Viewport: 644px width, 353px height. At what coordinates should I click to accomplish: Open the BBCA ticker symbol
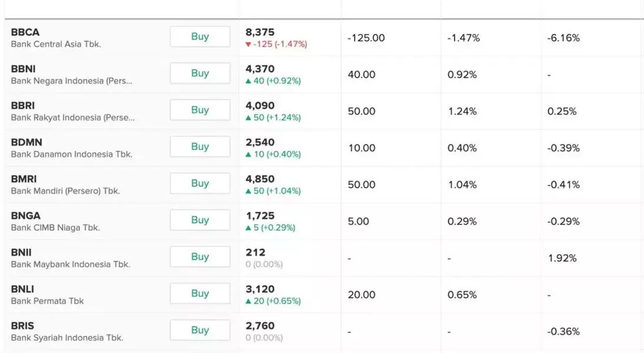point(25,32)
